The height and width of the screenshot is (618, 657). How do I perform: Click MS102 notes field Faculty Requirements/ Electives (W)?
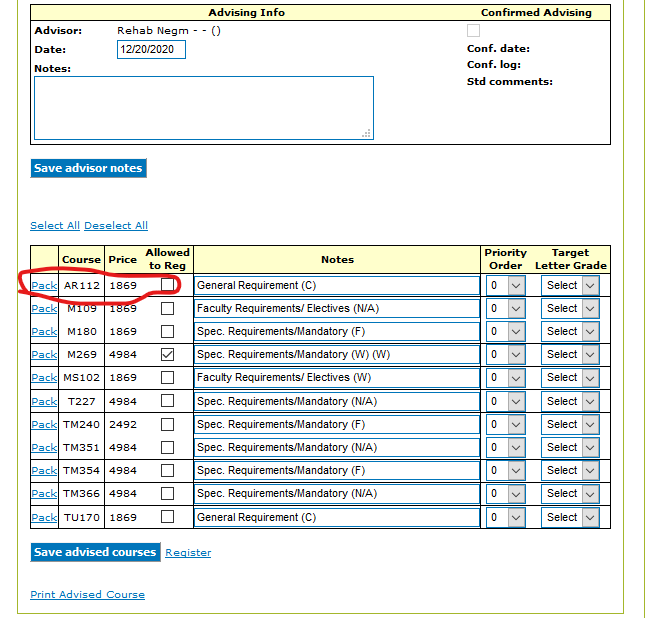[x=337, y=378]
